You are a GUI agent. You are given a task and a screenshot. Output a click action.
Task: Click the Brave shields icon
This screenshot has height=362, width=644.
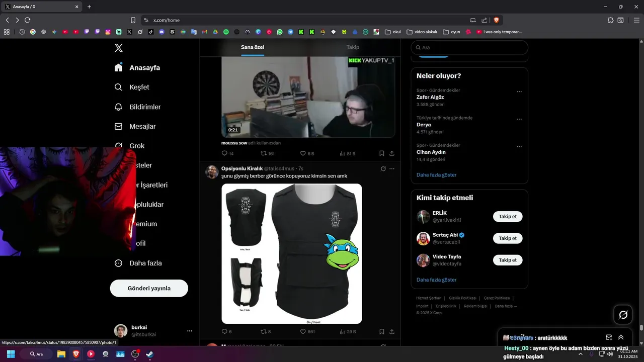(496, 20)
